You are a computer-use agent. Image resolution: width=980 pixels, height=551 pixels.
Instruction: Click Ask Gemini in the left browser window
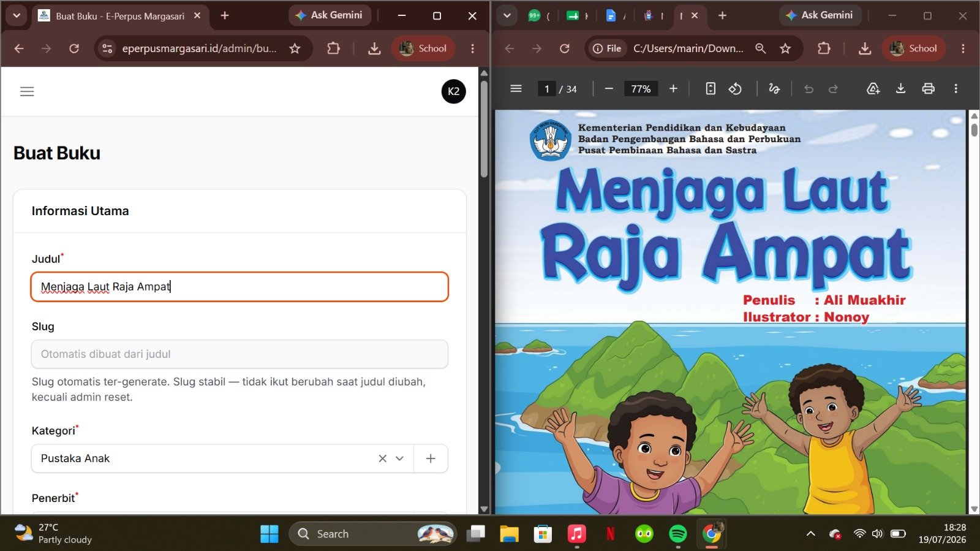[330, 15]
